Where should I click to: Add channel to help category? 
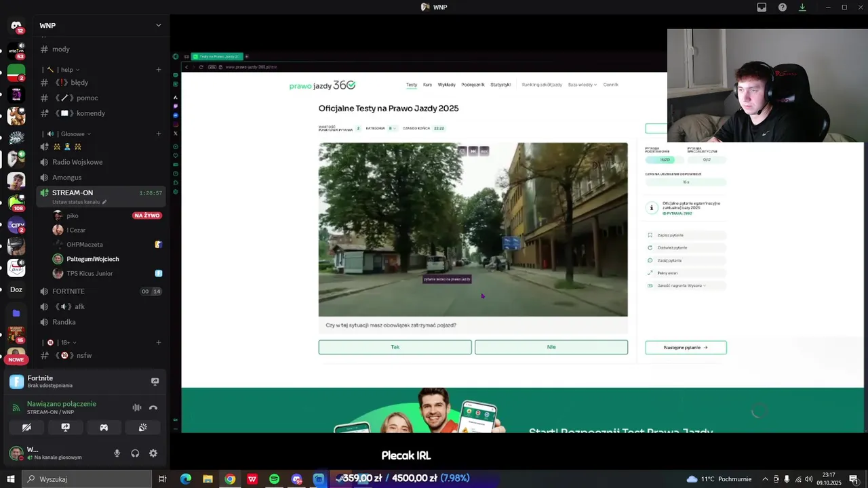click(159, 69)
